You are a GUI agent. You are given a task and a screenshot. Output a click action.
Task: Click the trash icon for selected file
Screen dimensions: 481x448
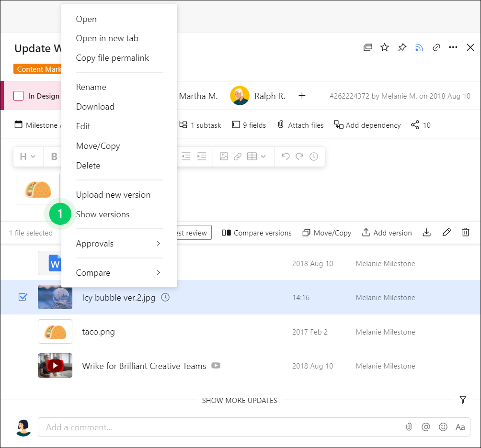(x=465, y=233)
